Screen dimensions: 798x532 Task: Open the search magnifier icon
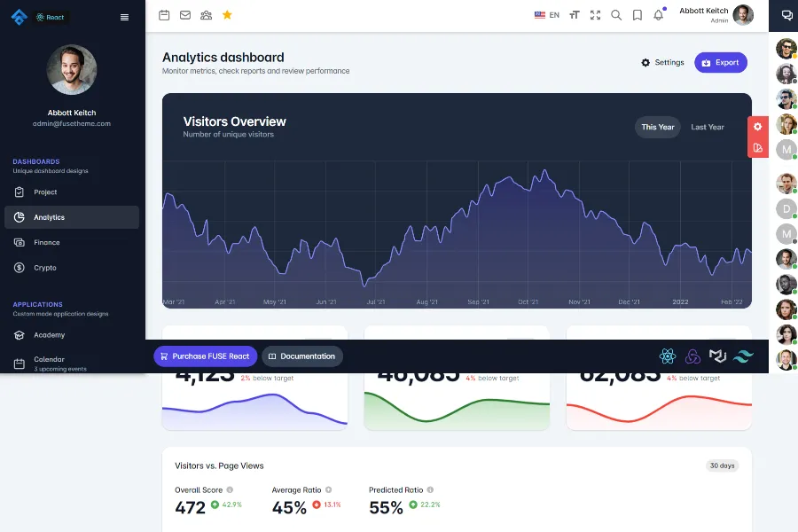616,15
